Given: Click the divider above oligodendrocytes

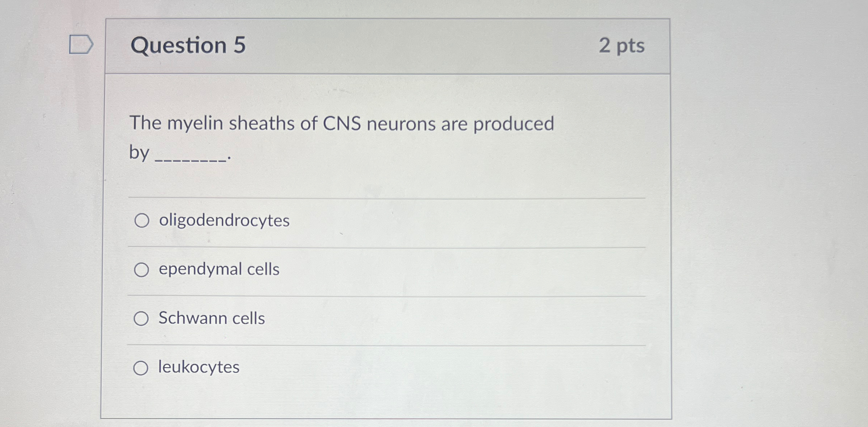Looking at the screenshot, I should tap(386, 197).
